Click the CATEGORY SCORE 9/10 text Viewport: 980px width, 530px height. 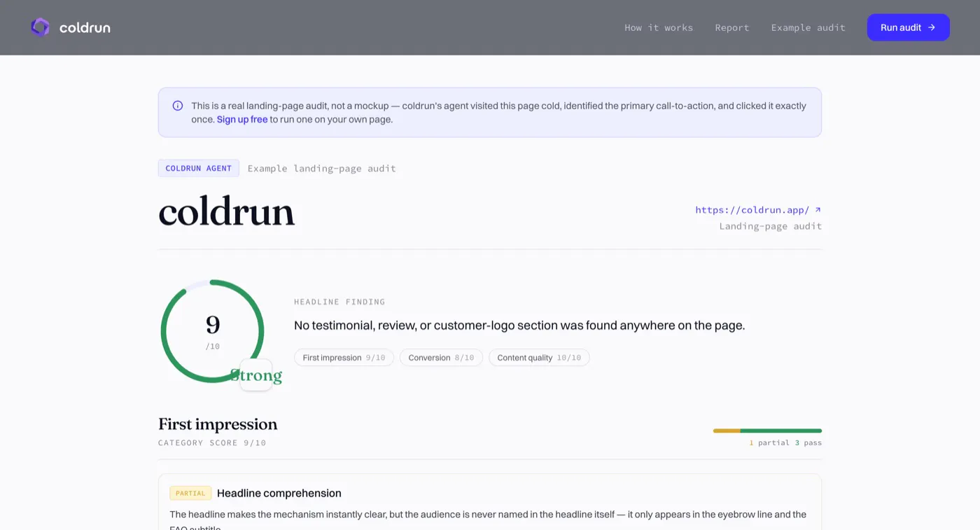[212, 443]
